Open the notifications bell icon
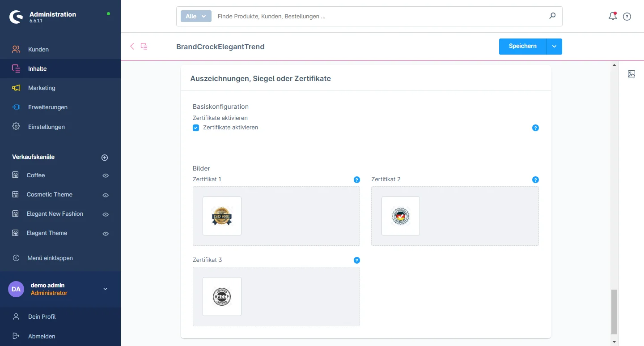This screenshot has width=644, height=346. (612, 17)
